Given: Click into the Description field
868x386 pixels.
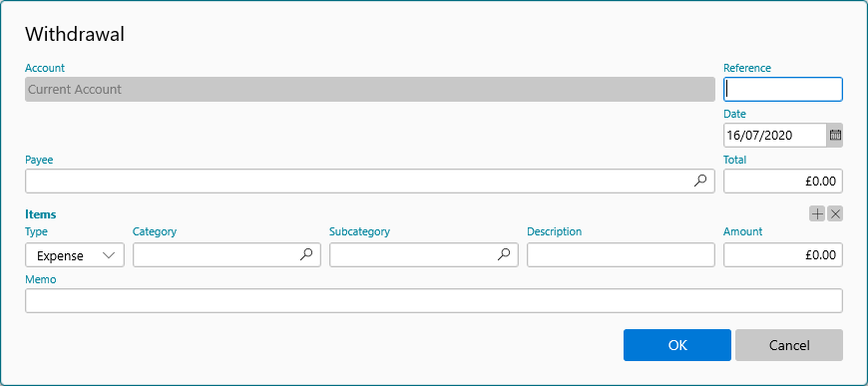Looking at the screenshot, I should click(x=622, y=254).
